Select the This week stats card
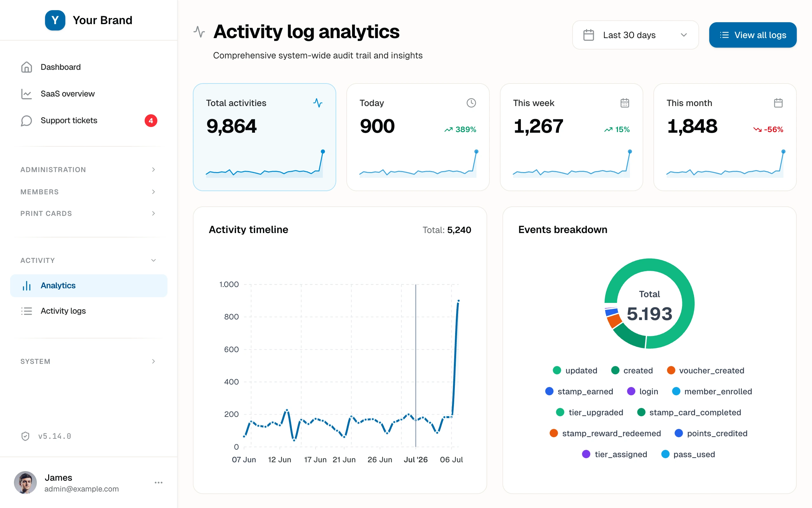The image size is (812, 508). [x=572, y=137]
